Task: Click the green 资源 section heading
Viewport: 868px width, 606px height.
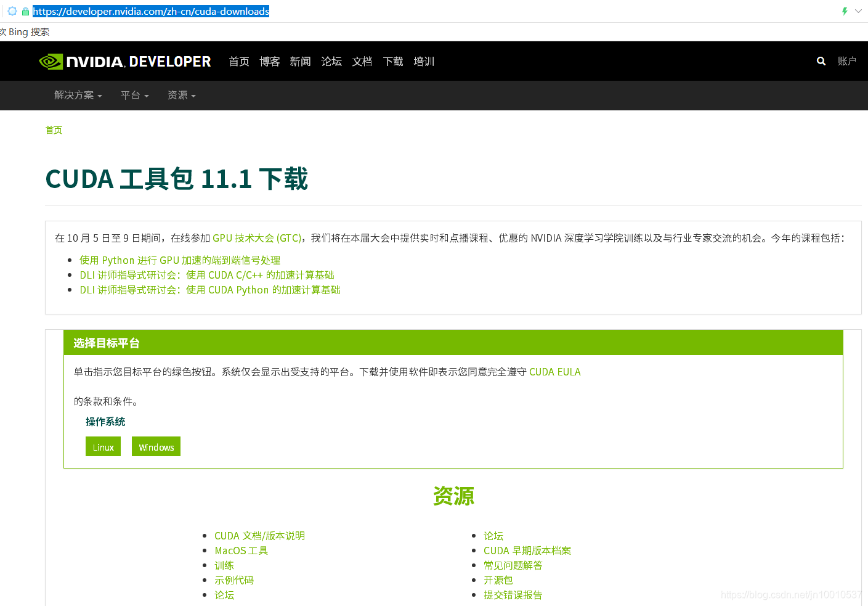Action: (x=453, y=496)
